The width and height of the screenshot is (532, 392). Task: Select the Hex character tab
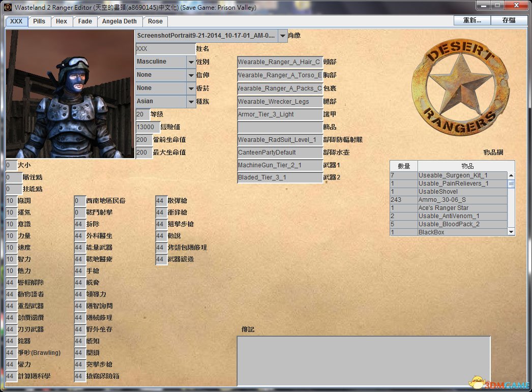pos(62,21)
